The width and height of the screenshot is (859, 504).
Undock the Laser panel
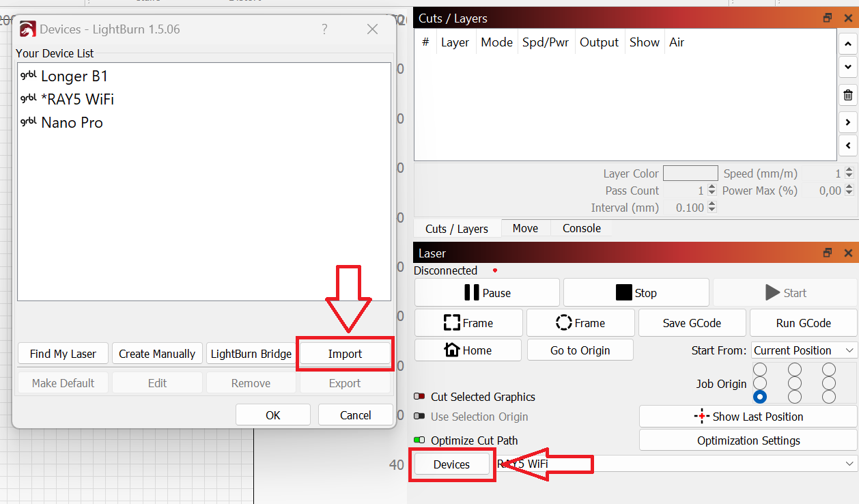pyautogui.click(x=828, y=253)
